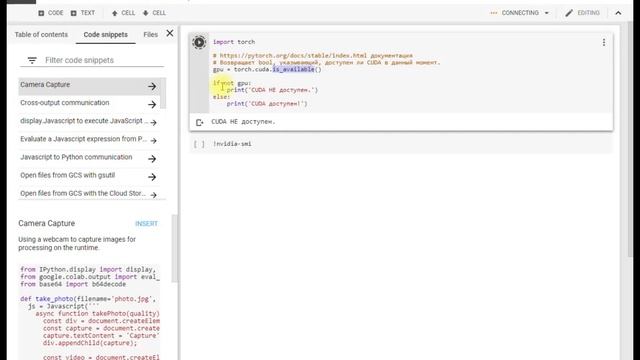The image size is (640, 360).
Task: Select Evaluate a Javascript expression snippet
Action: [89, 139]
